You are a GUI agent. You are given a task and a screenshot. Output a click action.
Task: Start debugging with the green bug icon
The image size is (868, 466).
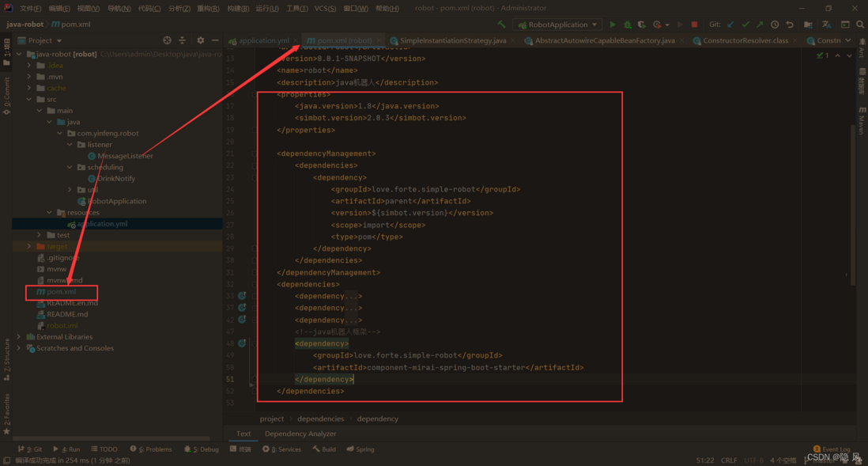[x=627, y=25]
